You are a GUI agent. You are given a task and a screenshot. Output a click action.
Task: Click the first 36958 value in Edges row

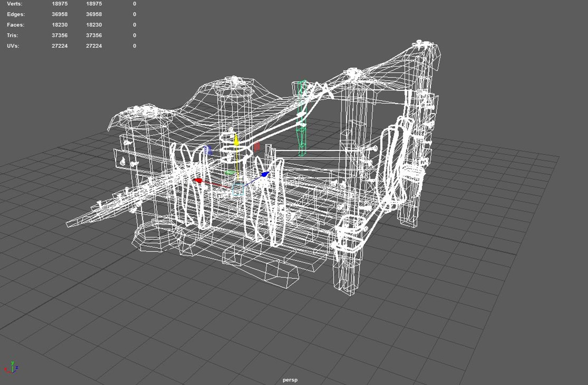click(60, 14)
